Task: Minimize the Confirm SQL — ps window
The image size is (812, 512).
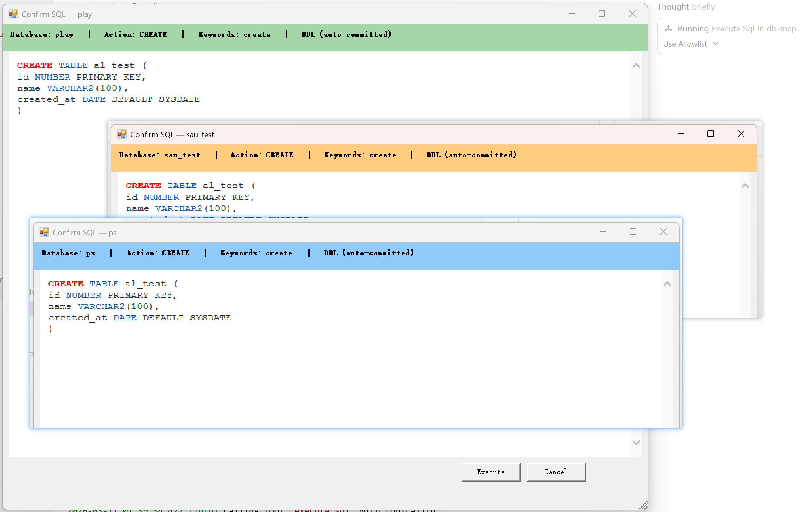Action: click(x=603, y=232)
